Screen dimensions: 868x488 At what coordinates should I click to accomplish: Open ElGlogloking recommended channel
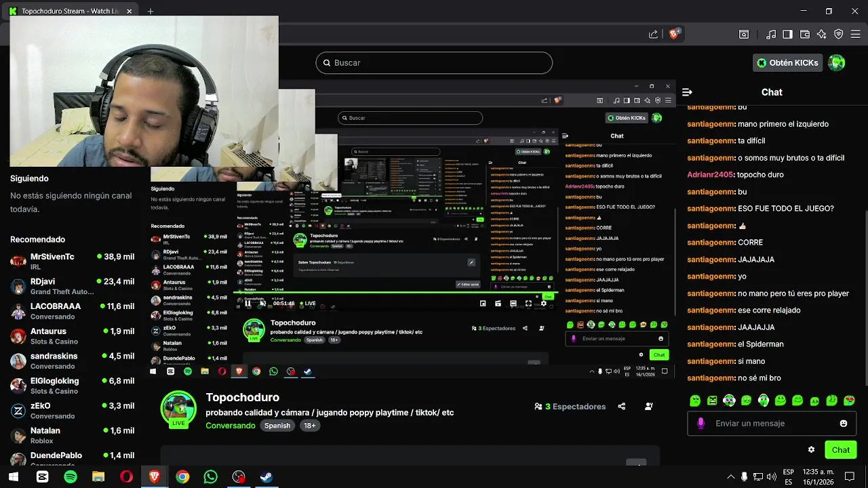pyautogui.click(x=73, y=386)
